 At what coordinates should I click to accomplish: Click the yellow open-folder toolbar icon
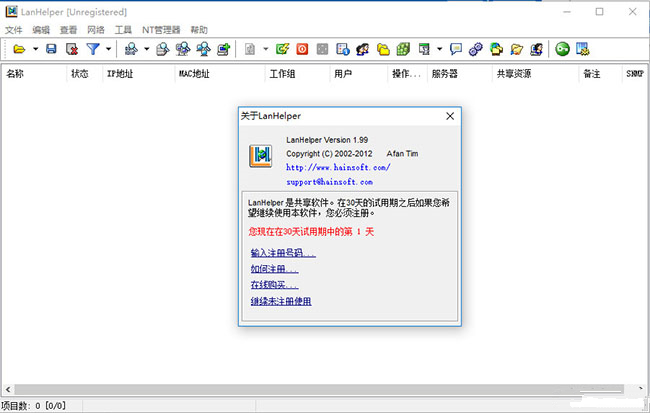point(19,49)
